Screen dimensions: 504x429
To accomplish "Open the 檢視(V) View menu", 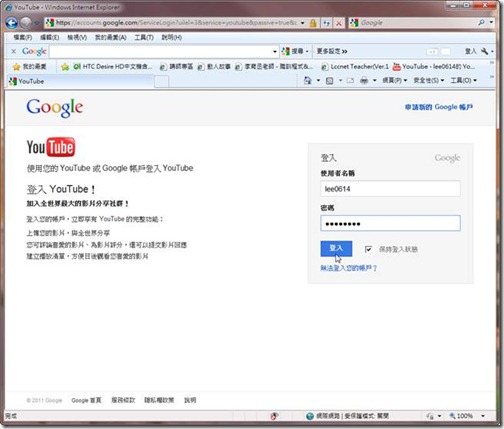I will (x=77, y=37).
